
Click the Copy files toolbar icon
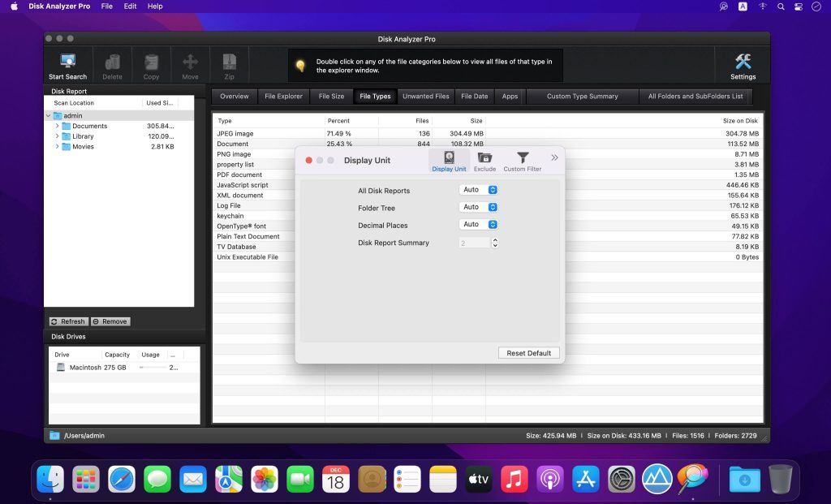pyautogui.click(x=151, y=65)
